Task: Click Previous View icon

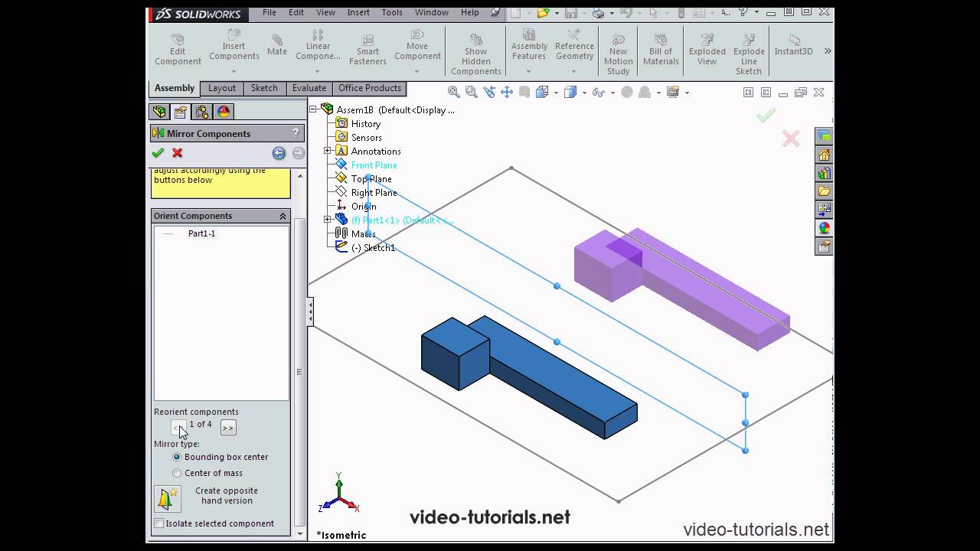Action: pos(489,92)
